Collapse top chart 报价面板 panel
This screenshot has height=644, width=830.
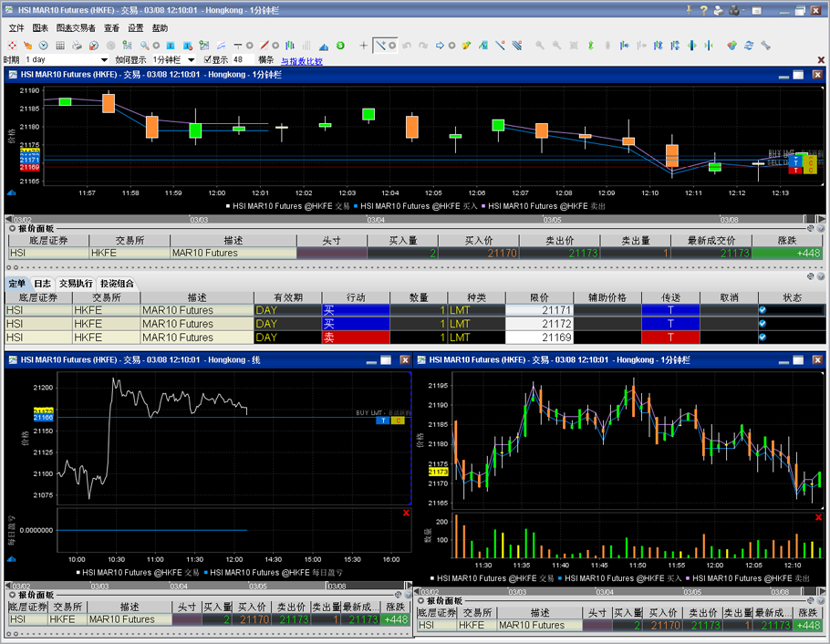point(12,228)
